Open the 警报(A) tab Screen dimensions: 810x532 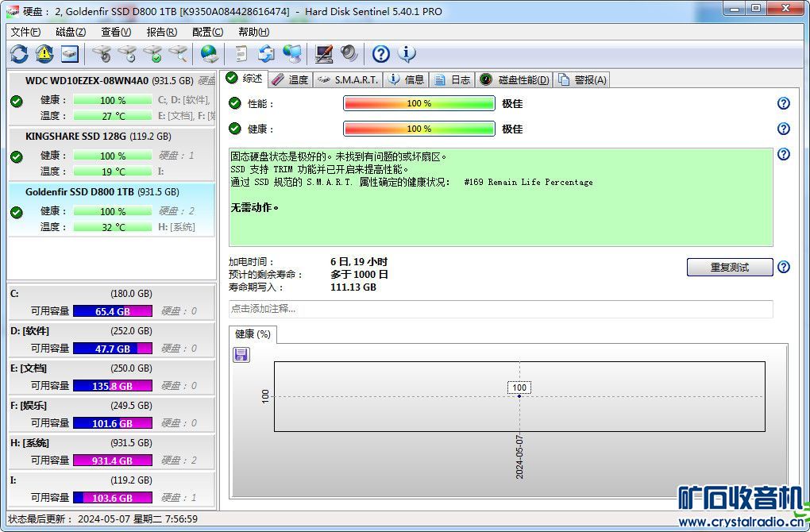point(581,79)
